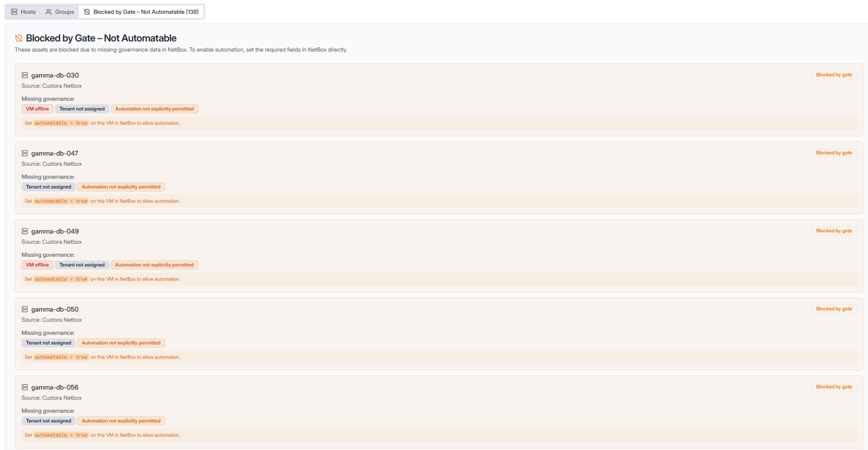Select the gamma-db-050 hostname
The height and width of the screenshot is (450, 868).
55,309
